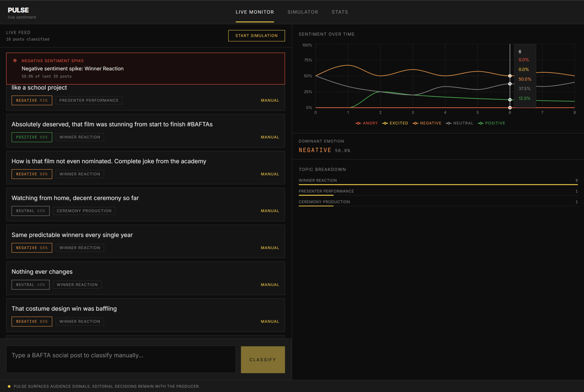The image size is (584, 392).
Task: Hide the NEUTRAL line via its legend entry
Action: (x=460, y=123)
